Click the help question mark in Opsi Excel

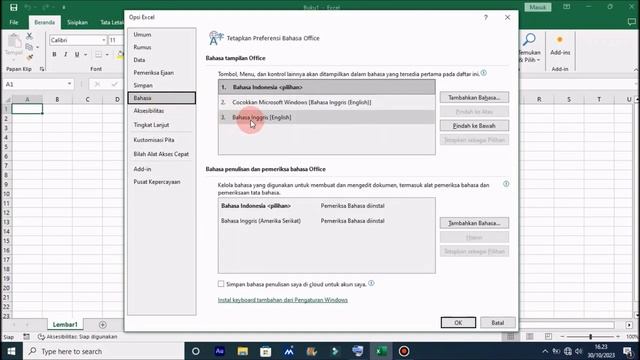pos(486,17)
